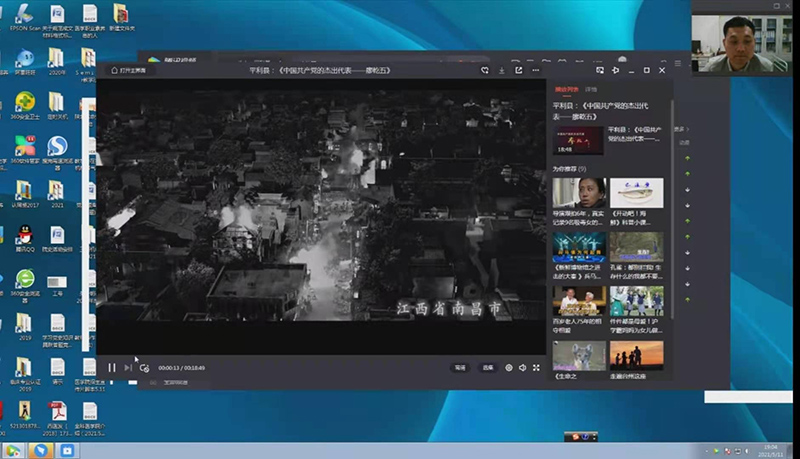Click the playback time 00:00:13 / 00:18:49
The height and width of the screenshot is (459, 800).
click(181, 368)
